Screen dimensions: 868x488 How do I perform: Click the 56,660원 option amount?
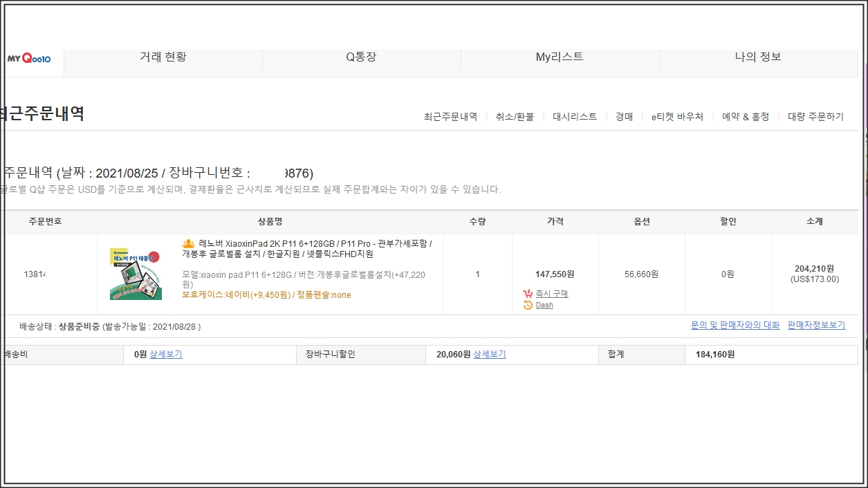click(x=641, y=274)
